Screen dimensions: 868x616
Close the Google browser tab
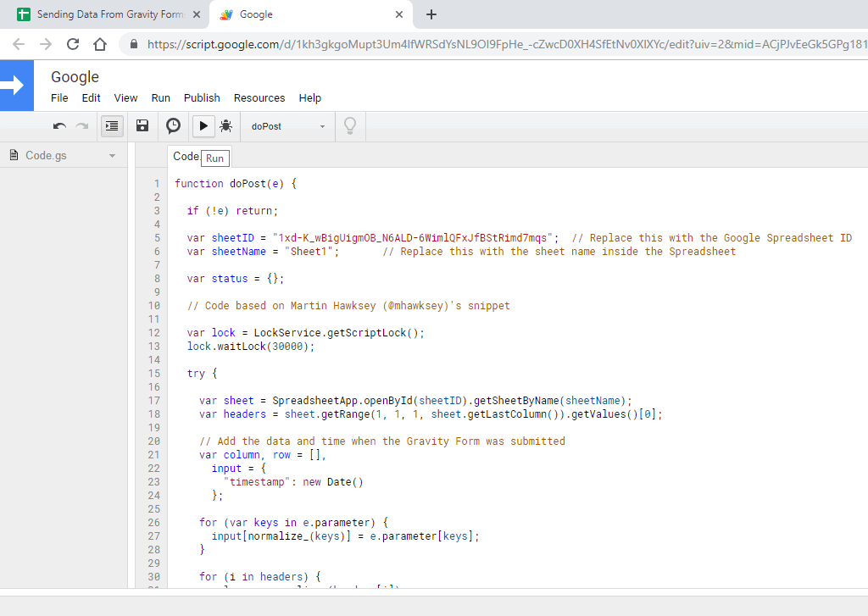pyautogui.click(x=399, y=14)
